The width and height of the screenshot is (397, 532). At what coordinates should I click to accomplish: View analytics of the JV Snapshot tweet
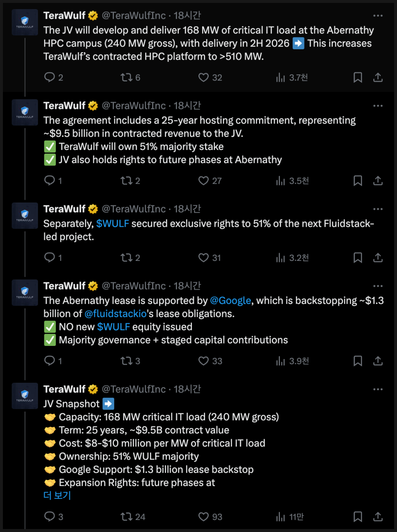point(281,517)
